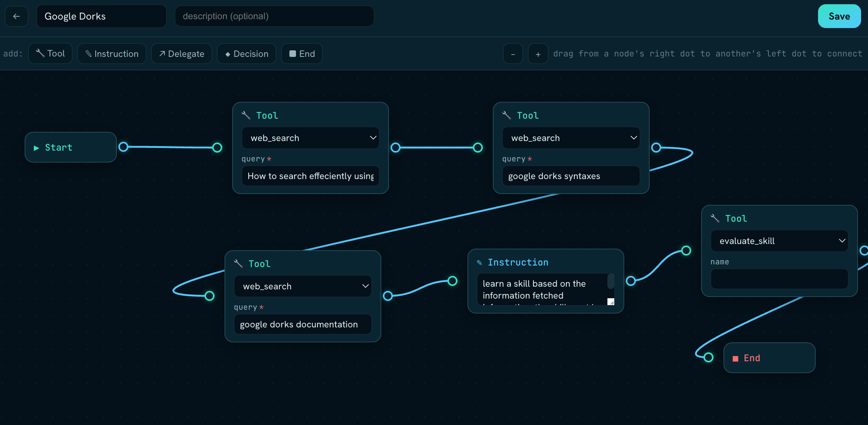Click the 'drag from a node's right dot' hint
868x425 pixels.
(708, 54)
